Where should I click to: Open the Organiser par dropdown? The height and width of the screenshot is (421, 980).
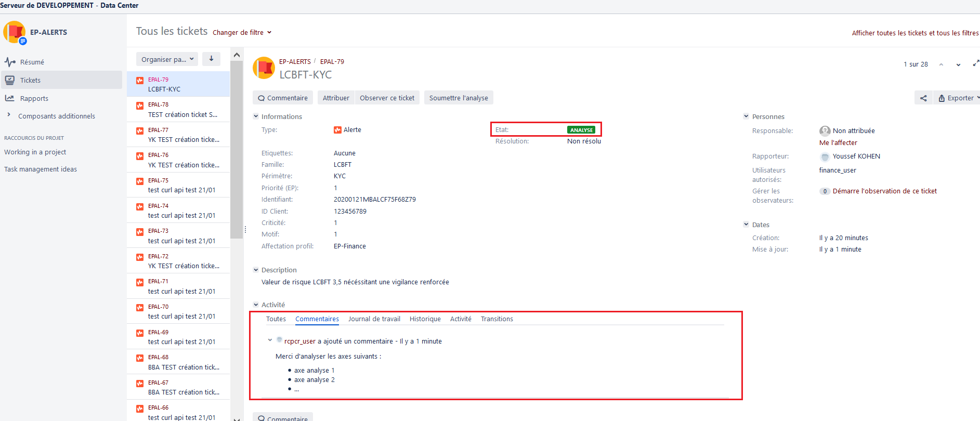(167, 59)
